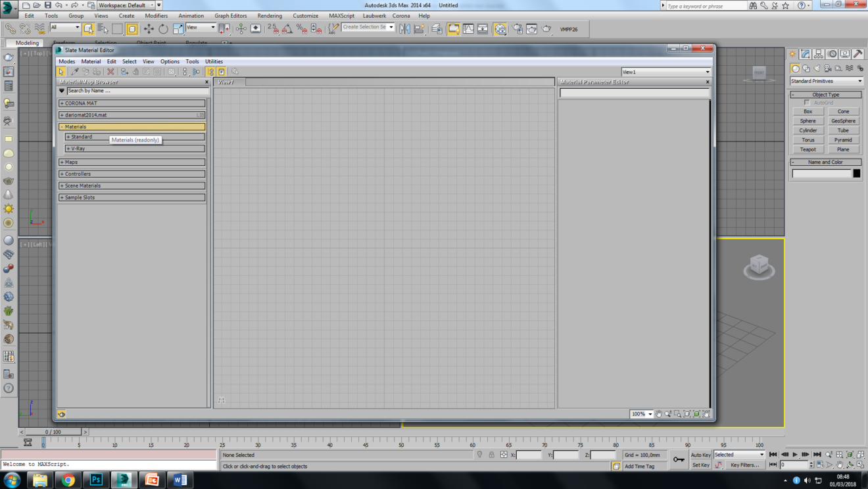
Task: Expand the Standard materials subgroup
Action: (135, 137)
